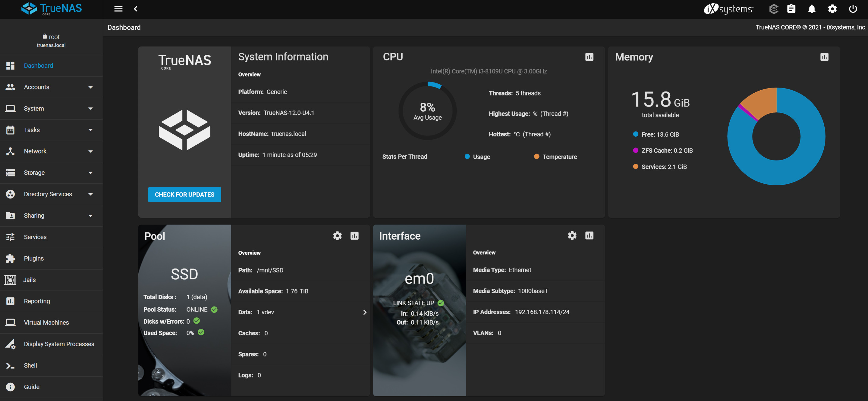Viewport: 868px width, 401px height.
Task: Expand the Network menu arrow
Action: [x=90, y=151]
